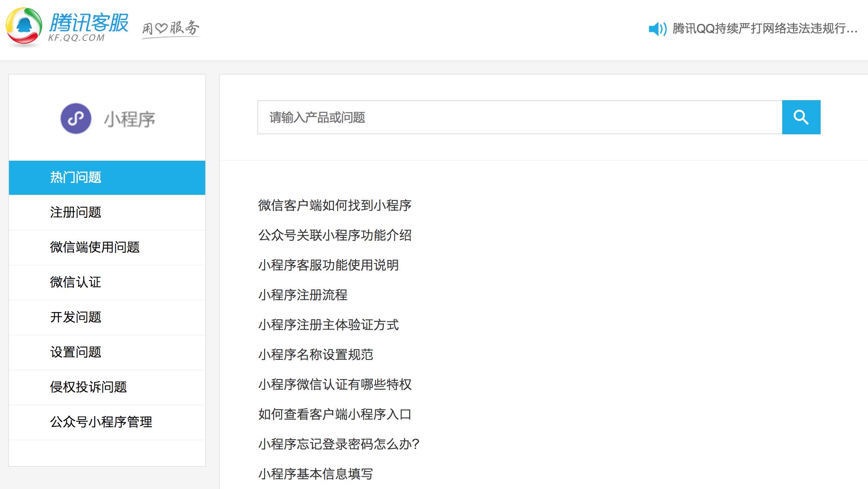Select the 公众号小程序管理 sidebar tab
Viewport: 868px width, 489px height.
(x=107, y=422)
